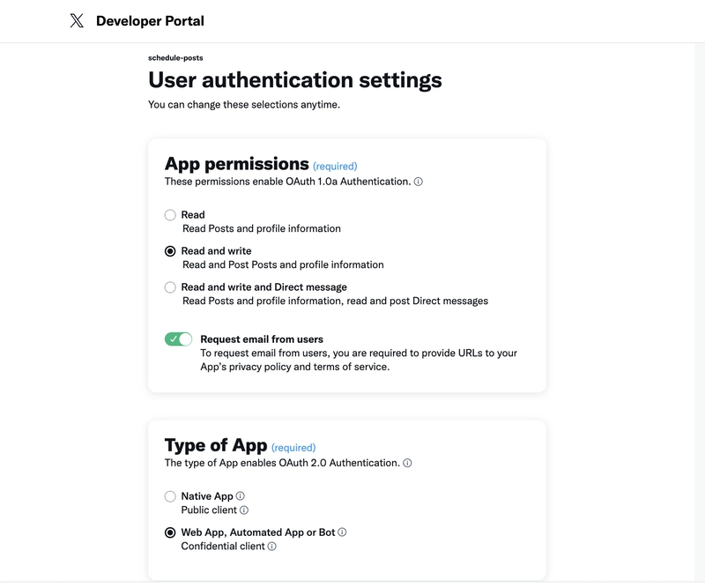Click the Type of App section heading
Viewport: 705px width, 588px height.
[216, 445]
